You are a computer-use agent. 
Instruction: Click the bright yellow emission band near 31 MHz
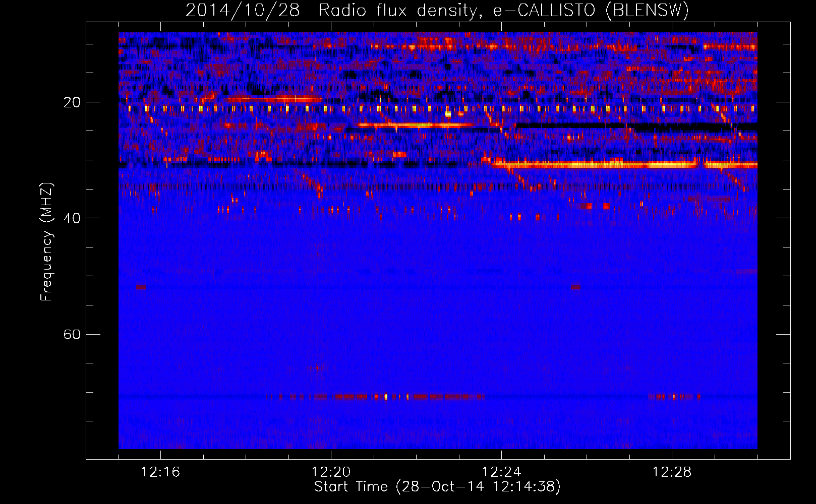624,164
